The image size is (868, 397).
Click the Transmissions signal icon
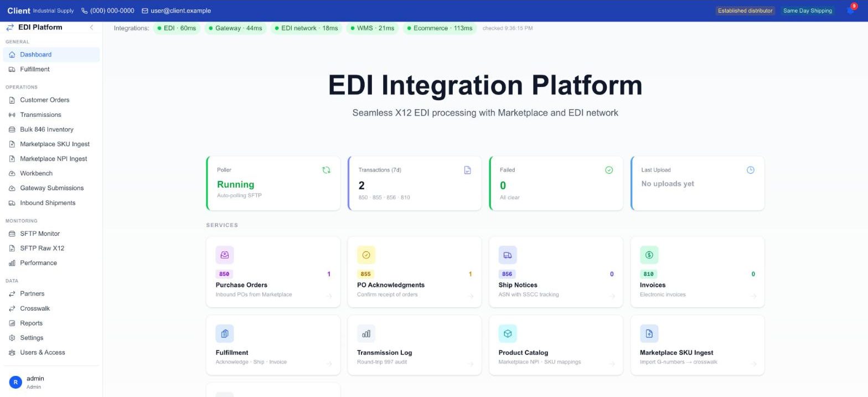pos(12,115)
